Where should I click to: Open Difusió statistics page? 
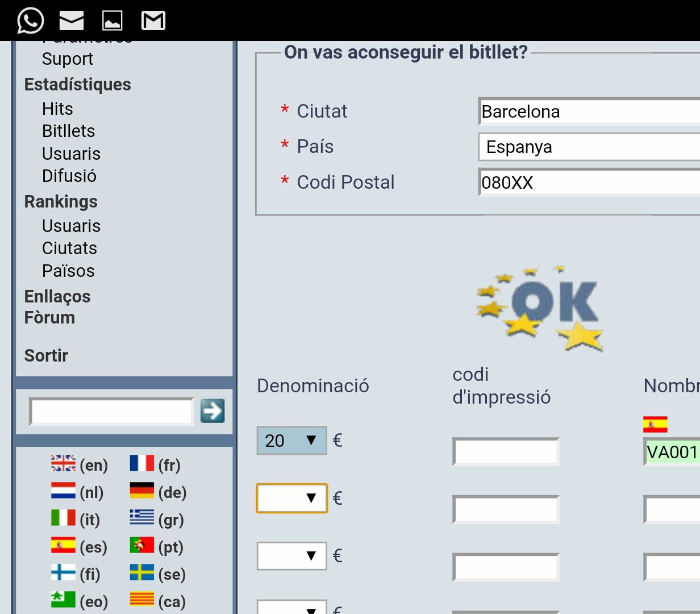(69, 176)
